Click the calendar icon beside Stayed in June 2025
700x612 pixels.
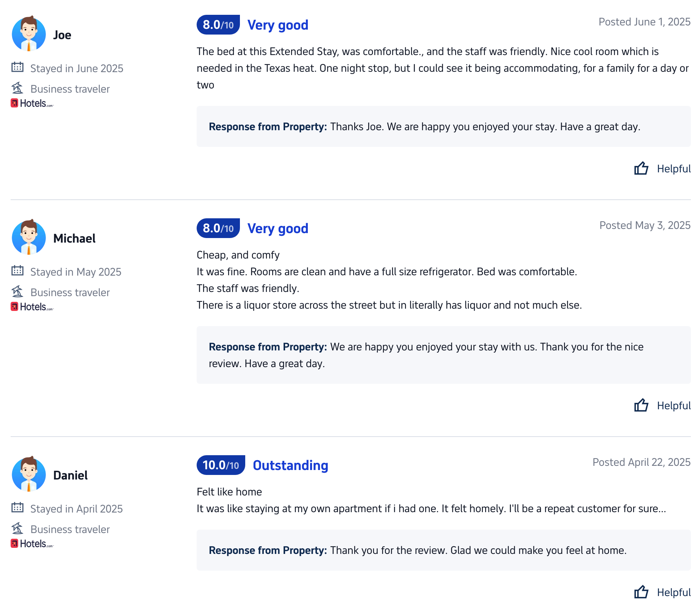[x=17, y=68]
